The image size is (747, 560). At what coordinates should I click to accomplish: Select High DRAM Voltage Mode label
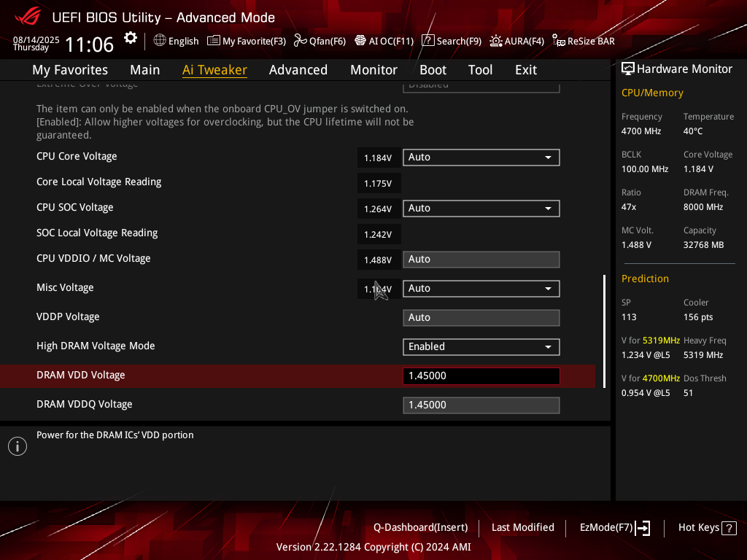click(x=96, y=346)
